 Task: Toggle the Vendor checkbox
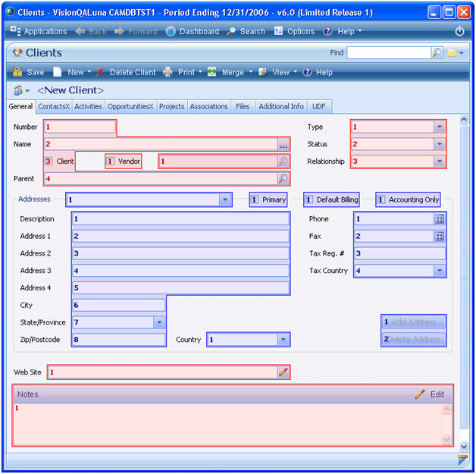pos(110,162)
